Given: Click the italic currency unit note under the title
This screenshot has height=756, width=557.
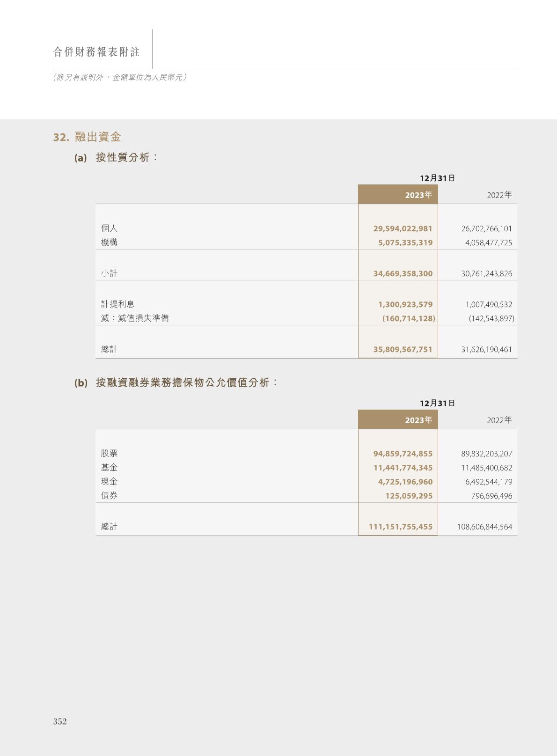Looking at the screenshot, I should [120, 77].
